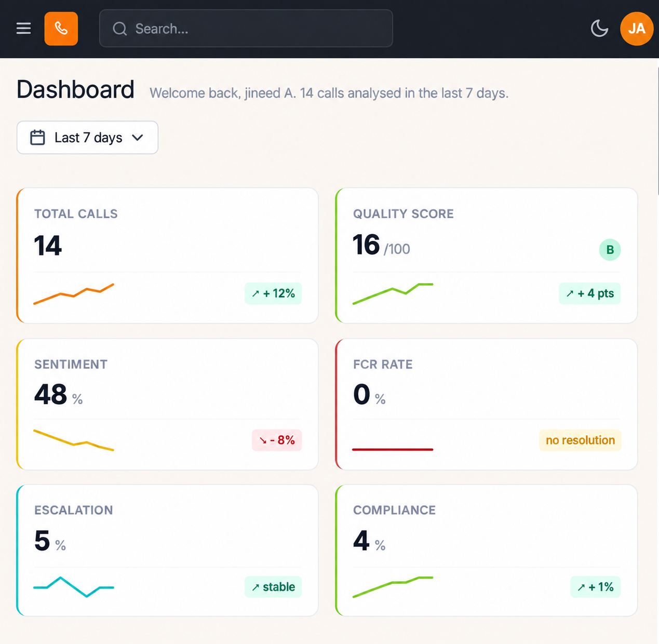Click the FCR RATE label
Screen dimensions: 659x644
(x=383, y=365)
